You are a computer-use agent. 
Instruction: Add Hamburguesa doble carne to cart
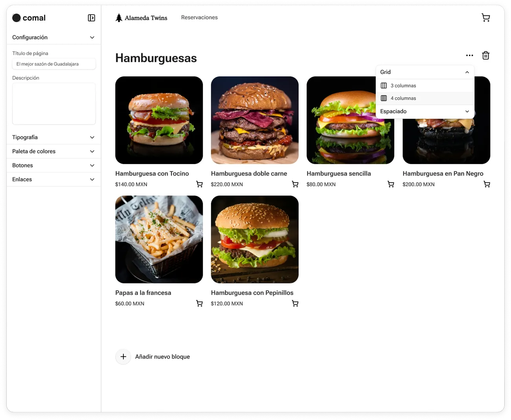tap(295, 184)
